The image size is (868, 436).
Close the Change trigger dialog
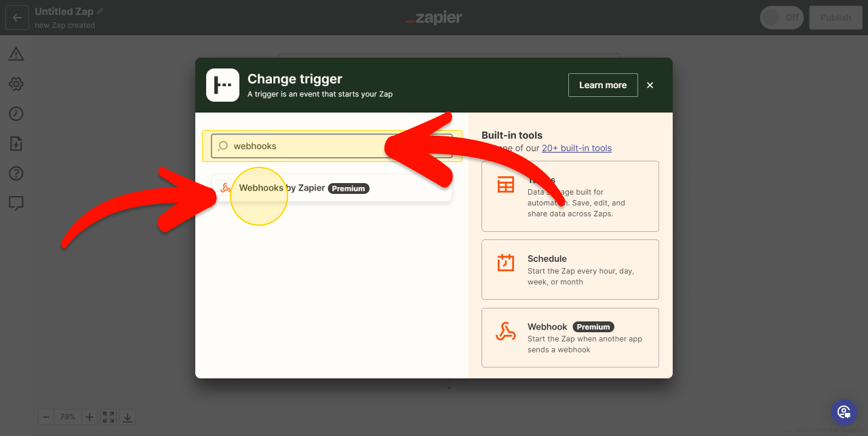coord(650,85)
